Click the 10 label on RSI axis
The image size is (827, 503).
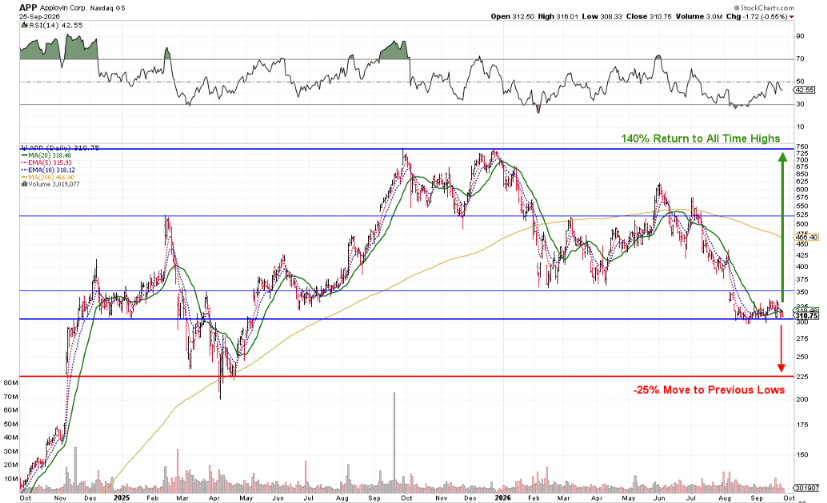coord(800,127)
